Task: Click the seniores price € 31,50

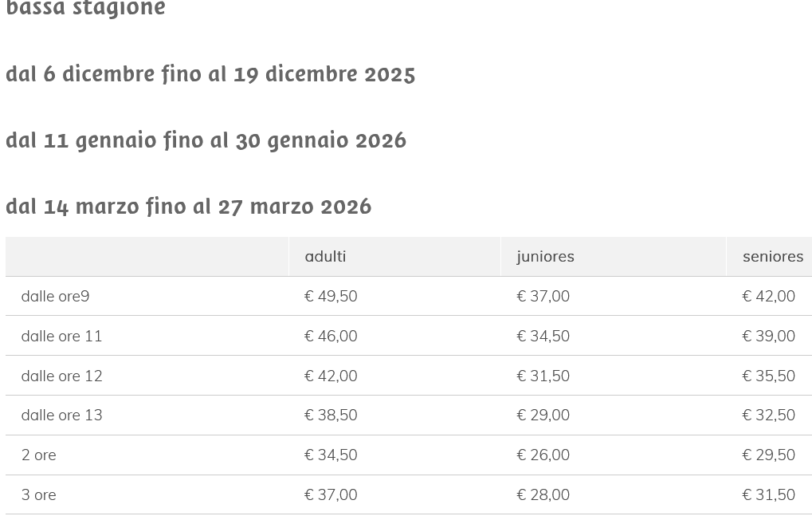Action: (768, 494)
